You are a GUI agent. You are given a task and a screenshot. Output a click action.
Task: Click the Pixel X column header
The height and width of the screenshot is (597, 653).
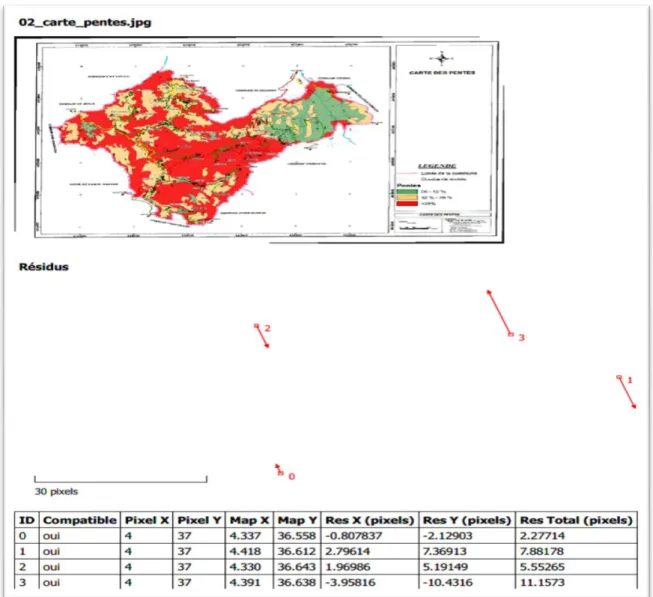click(x=147, y=520)
